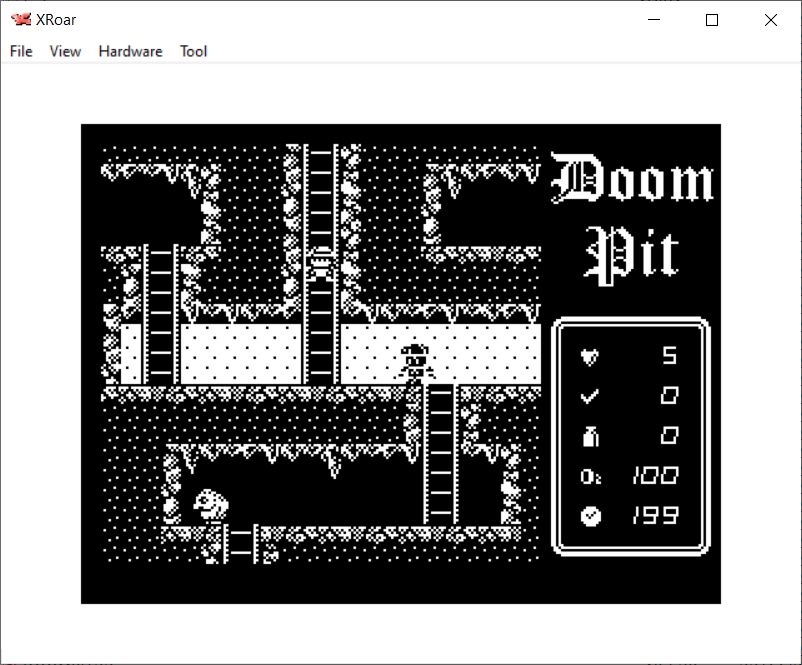Open the Hardware menu
The width and height of the screenshot is (802, 665).
coord(130,51)
